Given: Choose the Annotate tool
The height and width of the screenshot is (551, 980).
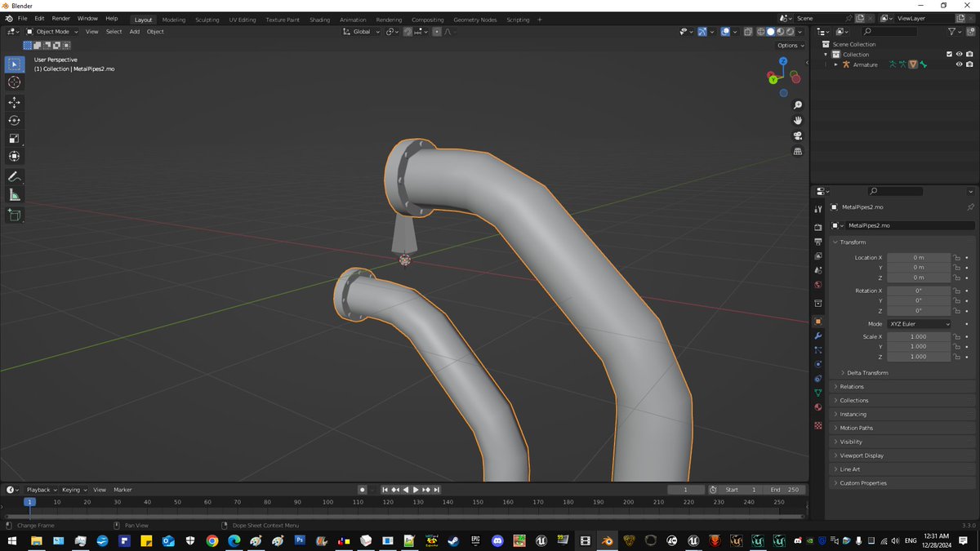Looking at the screenshot, I should (x=14, y=176).
